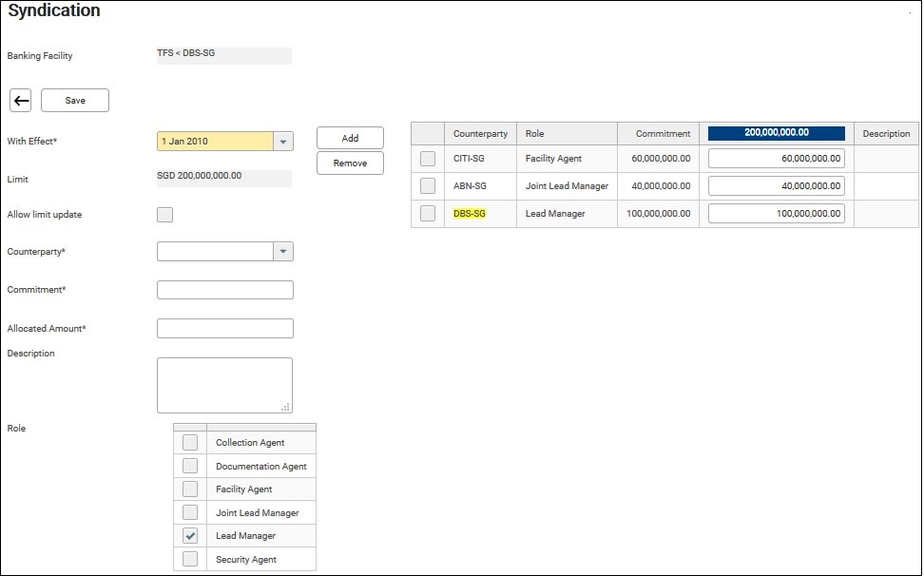Select the ABN-SG row checkbox
The image size is (924, 576).
pyautogui.click(x=428, y=186)
